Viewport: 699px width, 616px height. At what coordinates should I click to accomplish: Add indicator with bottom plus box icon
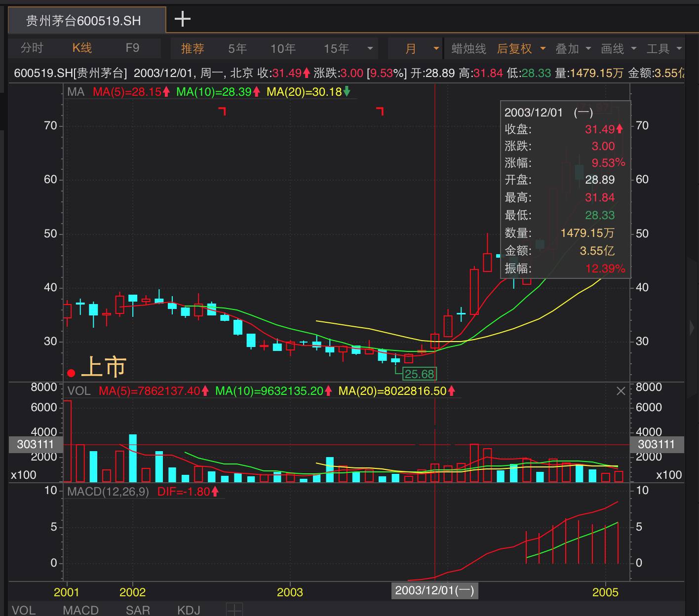point(234,610)
